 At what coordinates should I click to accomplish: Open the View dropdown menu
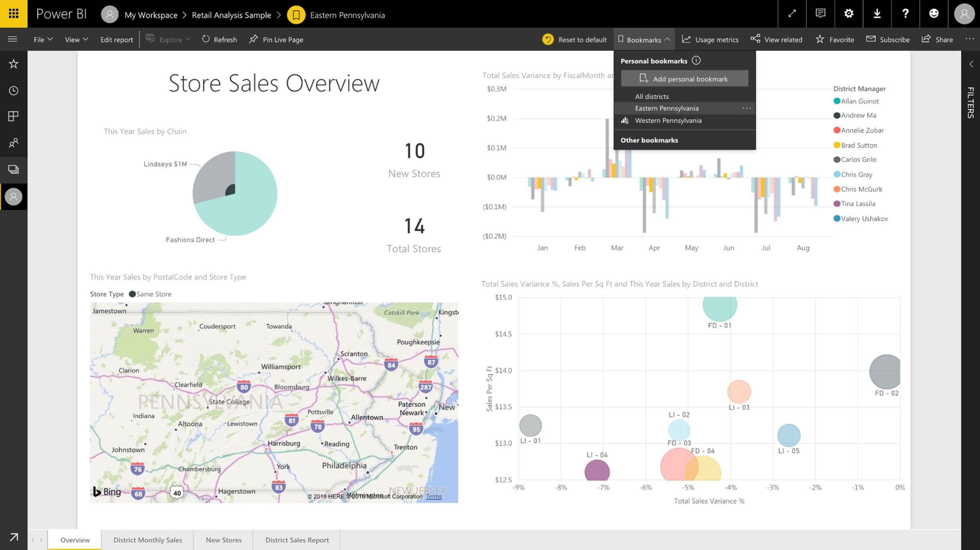coord(76,39)
